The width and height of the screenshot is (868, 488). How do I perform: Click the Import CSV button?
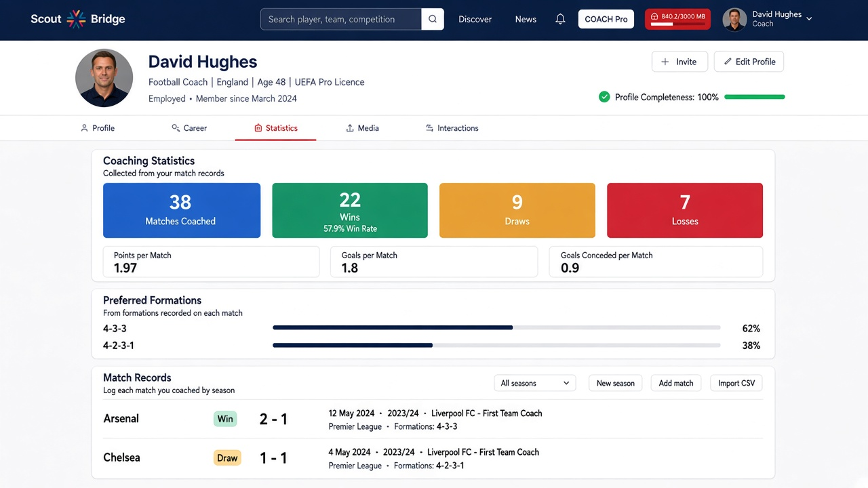tap(736, 383)
